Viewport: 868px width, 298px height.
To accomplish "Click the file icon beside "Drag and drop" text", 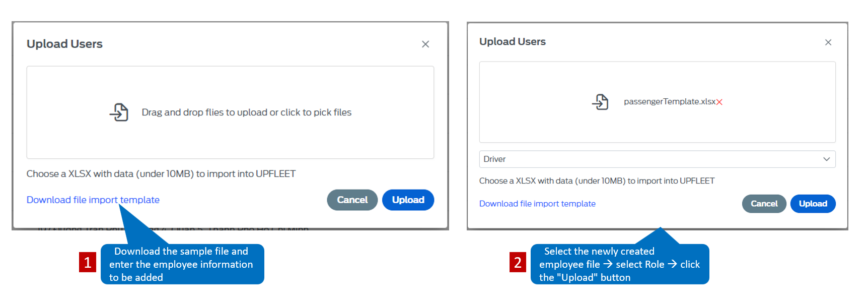I will [x=119, y=112].
